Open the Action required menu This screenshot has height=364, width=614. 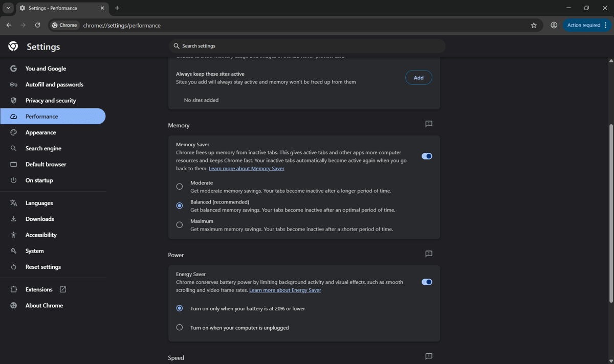tap(586, 25)
